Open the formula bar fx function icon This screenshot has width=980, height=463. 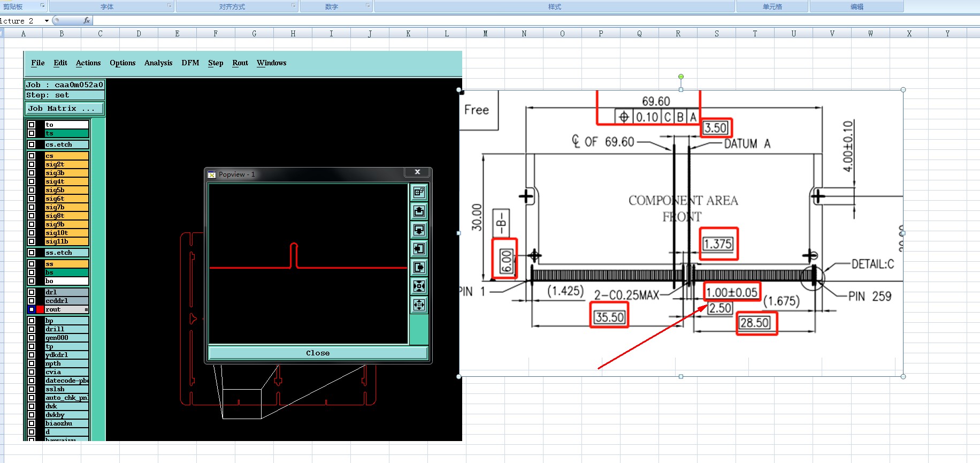click(87, 20)
